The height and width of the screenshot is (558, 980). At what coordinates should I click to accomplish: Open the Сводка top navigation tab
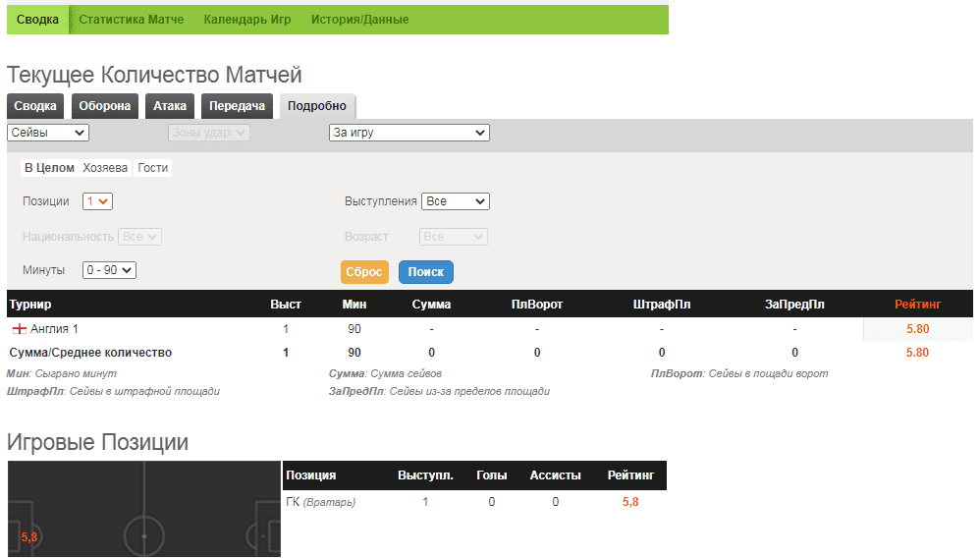(37, 20)
